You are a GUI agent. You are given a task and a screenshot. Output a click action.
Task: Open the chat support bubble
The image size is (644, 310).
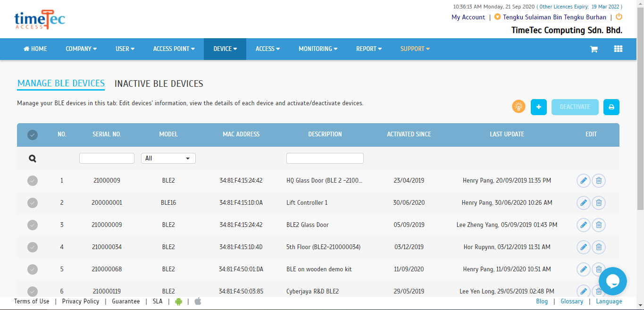pos(612,281)
